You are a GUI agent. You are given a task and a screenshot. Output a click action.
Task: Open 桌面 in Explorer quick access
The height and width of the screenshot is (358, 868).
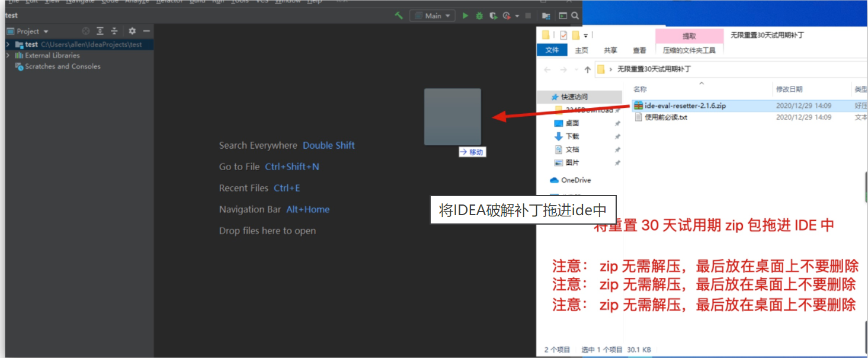pos(572,123)
